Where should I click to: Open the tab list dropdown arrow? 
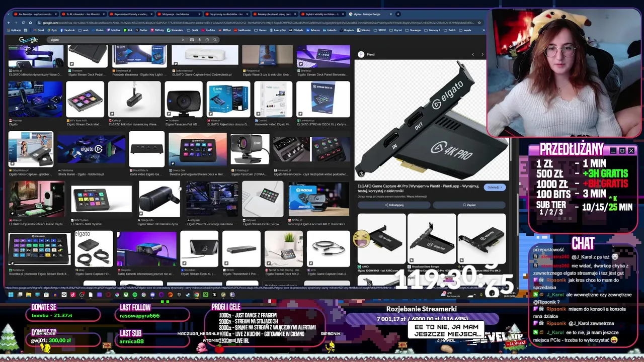tap(9, 14)
